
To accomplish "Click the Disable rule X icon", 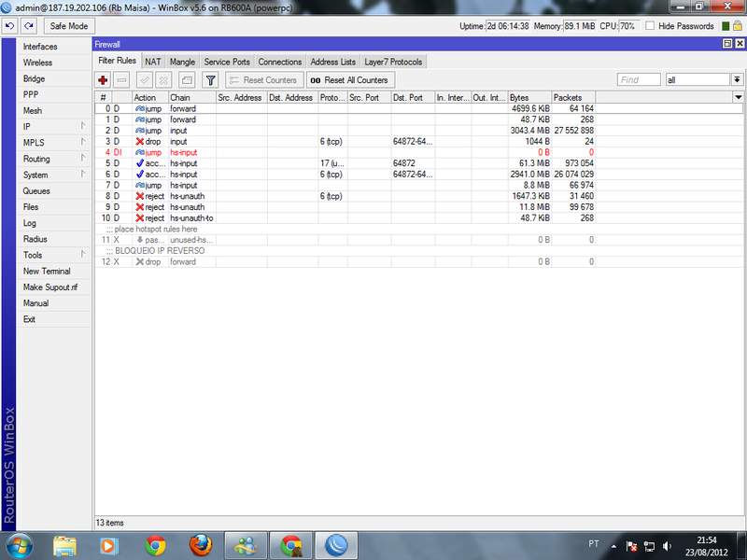I will [x=163, y=80].
